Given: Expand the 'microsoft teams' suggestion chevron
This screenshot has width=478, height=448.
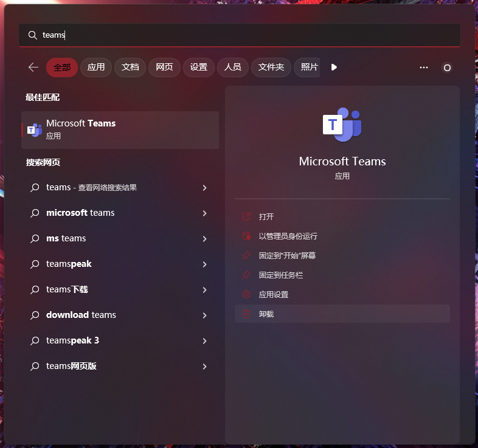Looking at the screenshot, I should click(204, 213).
